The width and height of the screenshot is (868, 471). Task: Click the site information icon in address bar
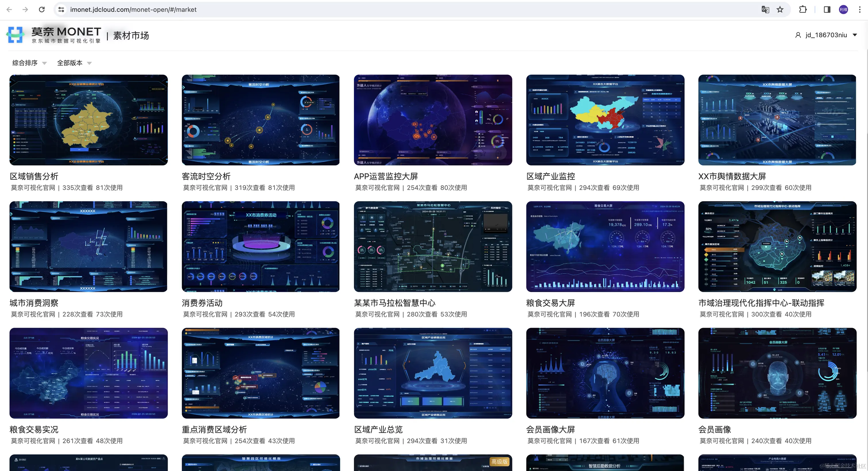pyautogui.click(x=61, y=9)
